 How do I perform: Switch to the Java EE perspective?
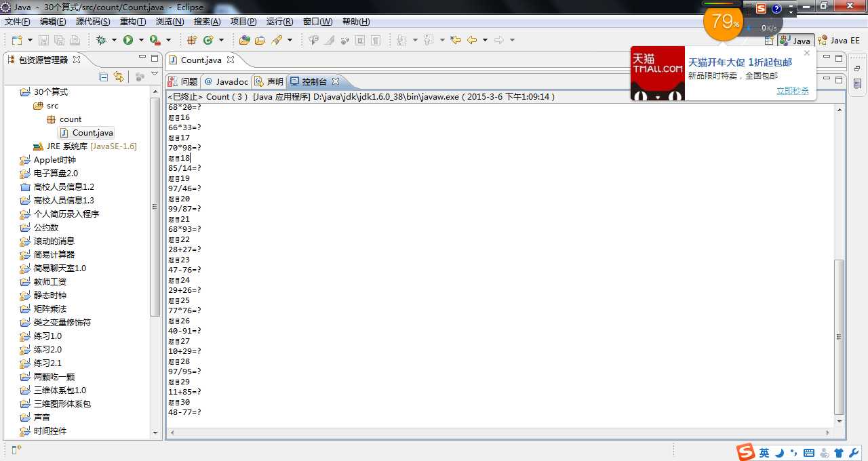(x=840, y=41)
